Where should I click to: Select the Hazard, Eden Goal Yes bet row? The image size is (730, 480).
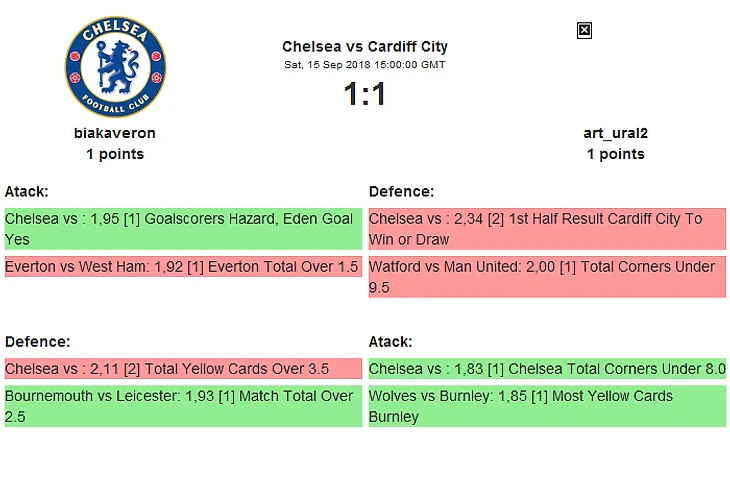182,229
